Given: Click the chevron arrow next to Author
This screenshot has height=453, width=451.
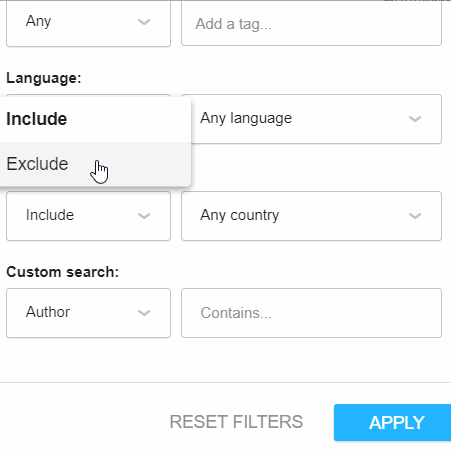Looking at the screenshot, I should point(144,313).
